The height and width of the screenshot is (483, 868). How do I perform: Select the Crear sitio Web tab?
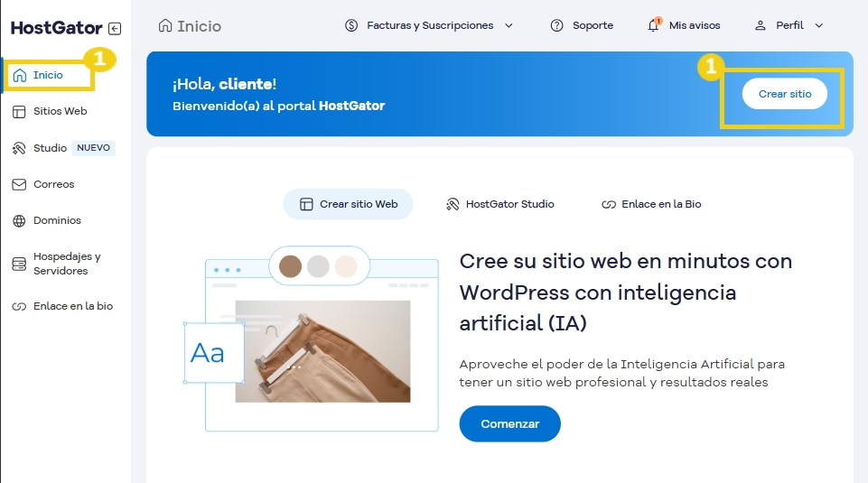(349, 204)
